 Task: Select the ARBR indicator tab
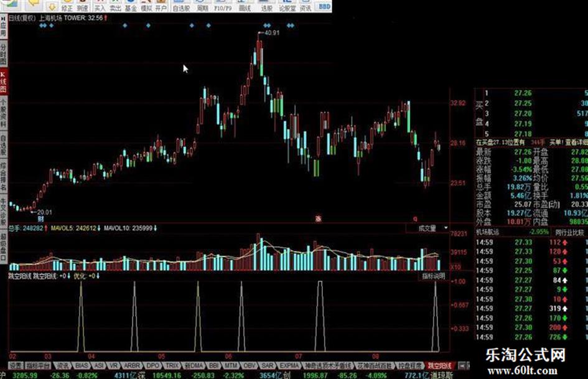(132, 365)
